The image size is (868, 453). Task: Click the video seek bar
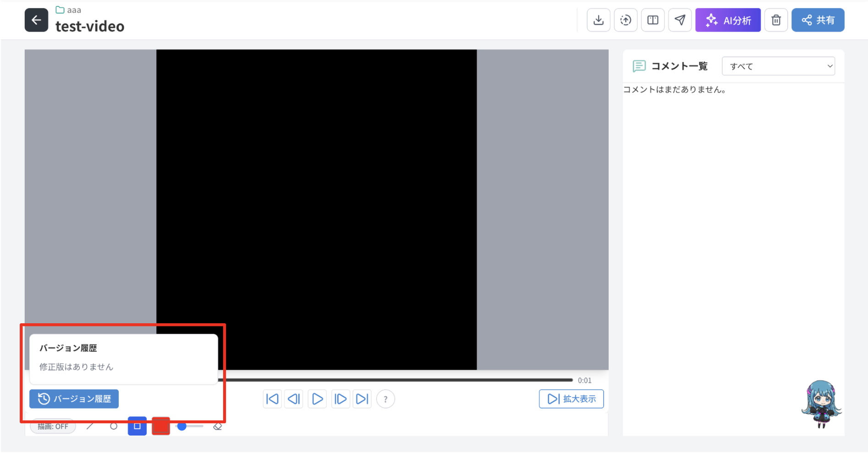395,380
